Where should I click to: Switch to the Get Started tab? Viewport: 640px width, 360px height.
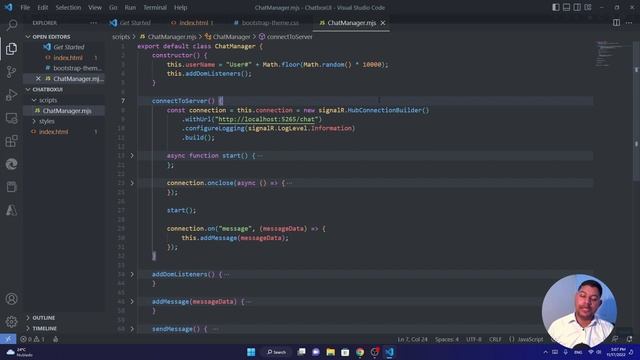coord(131,23)
